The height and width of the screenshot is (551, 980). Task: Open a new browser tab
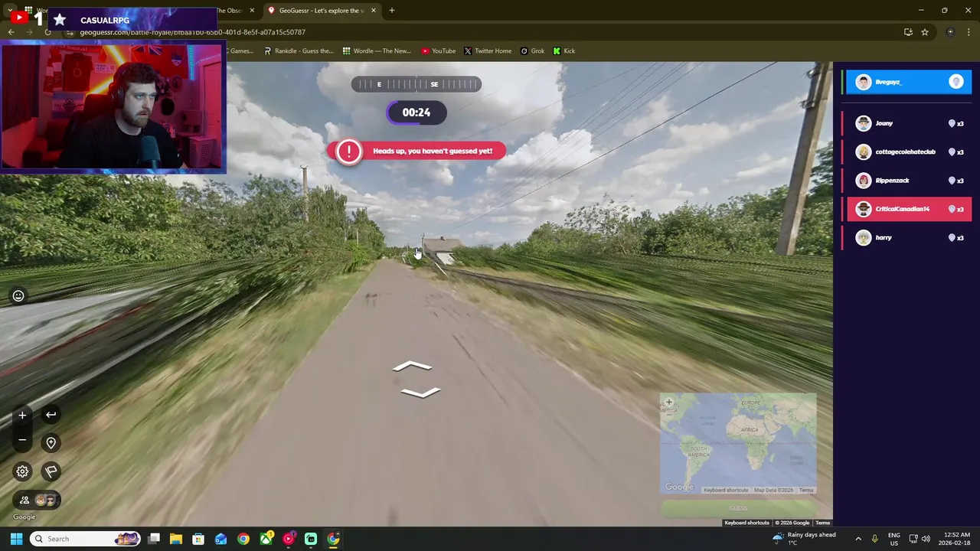391,11
